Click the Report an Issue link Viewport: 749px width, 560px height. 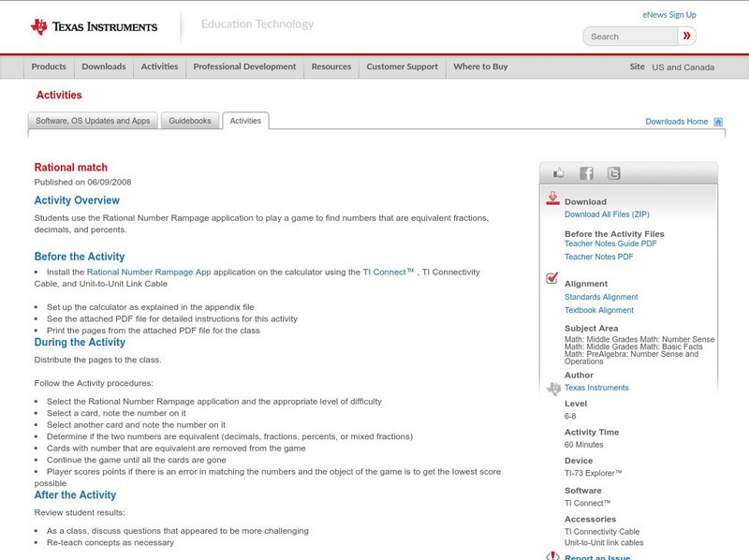(597, 557)
